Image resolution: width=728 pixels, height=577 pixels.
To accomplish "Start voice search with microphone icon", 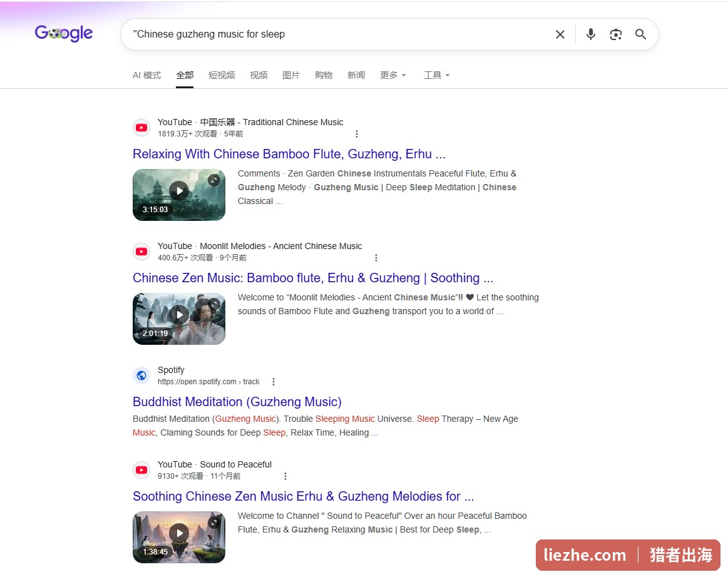I will (x=590, y=34).
